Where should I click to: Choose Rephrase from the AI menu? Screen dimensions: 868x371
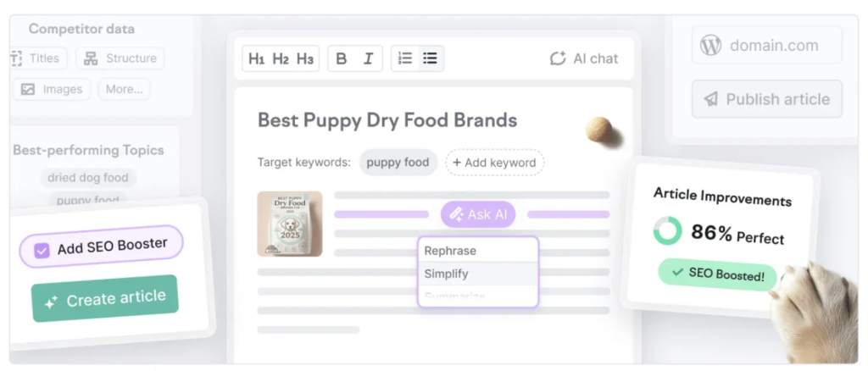[478, 251]
